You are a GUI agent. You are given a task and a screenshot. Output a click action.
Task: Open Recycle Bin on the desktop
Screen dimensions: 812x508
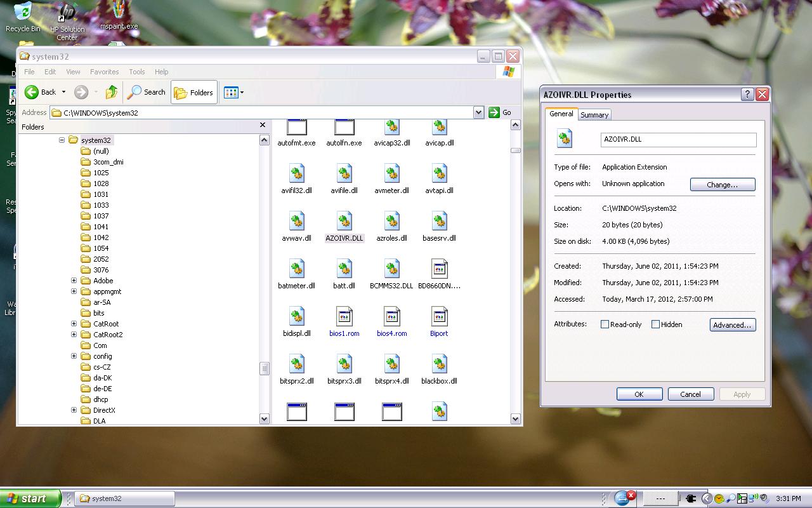(x=23, y=13)
